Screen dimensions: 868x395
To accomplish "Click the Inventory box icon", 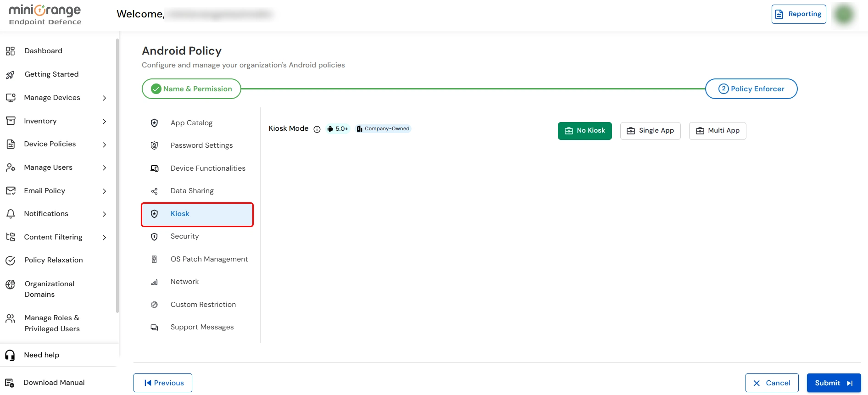I will [11, 121].
